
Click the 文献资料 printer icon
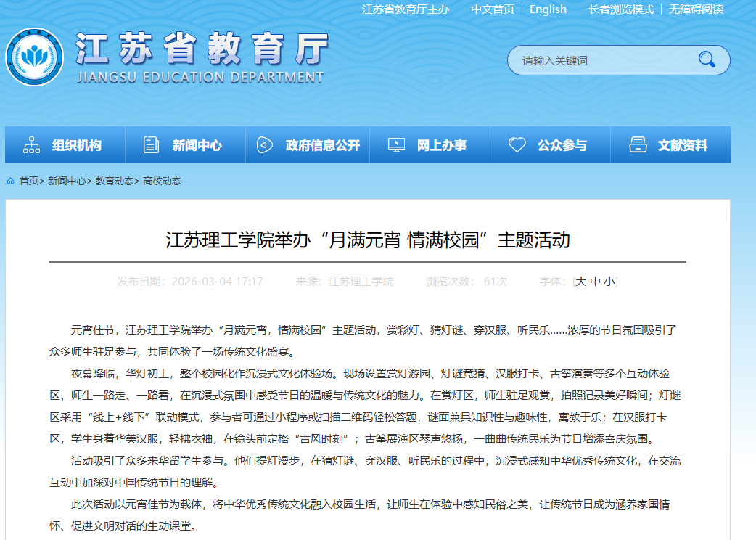638,145
